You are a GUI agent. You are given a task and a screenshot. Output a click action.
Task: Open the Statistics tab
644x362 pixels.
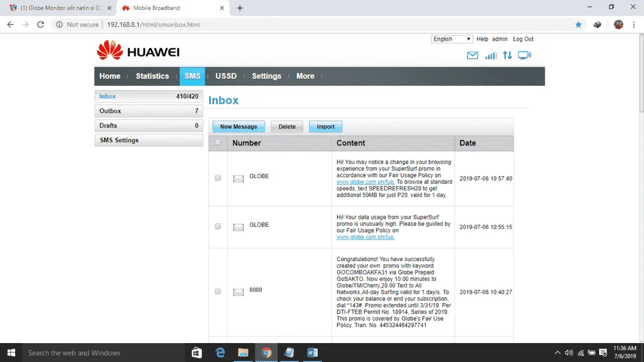pyautogui.click(x=152, y=76)
